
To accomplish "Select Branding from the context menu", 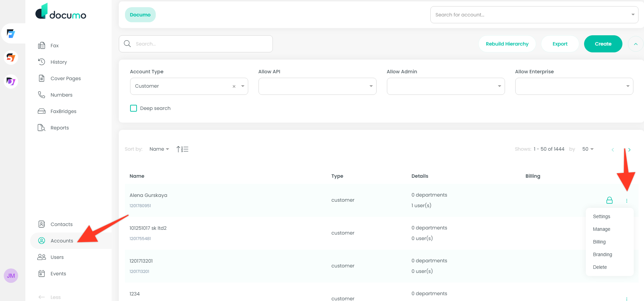I will tap(603, 254).
